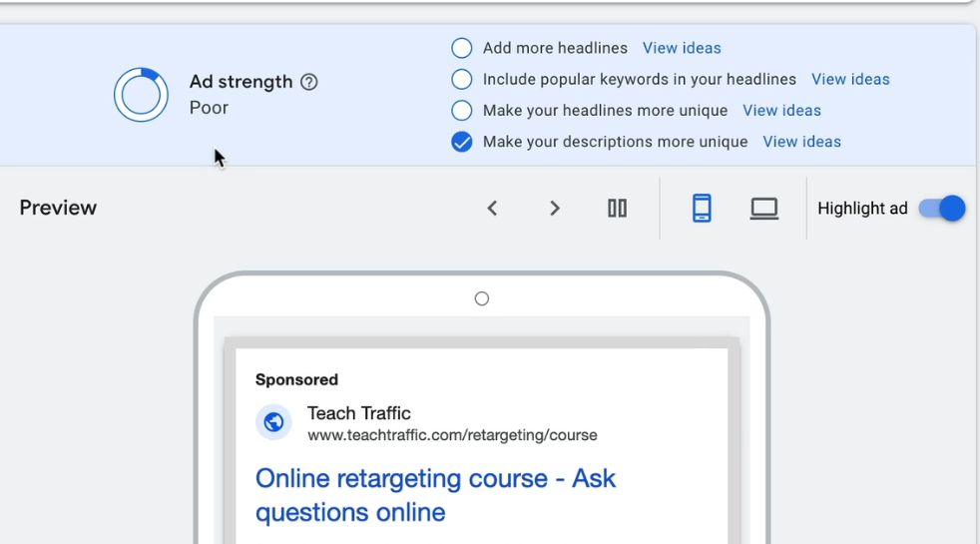Click Include popular keywords in your headlines text
The width and height of the screenshot is (980, 544).
tap(640, 80)
